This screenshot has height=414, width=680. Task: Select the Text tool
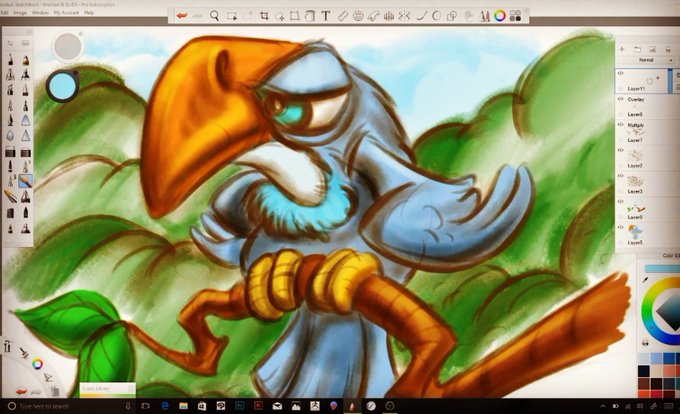[x=326, y=16]
